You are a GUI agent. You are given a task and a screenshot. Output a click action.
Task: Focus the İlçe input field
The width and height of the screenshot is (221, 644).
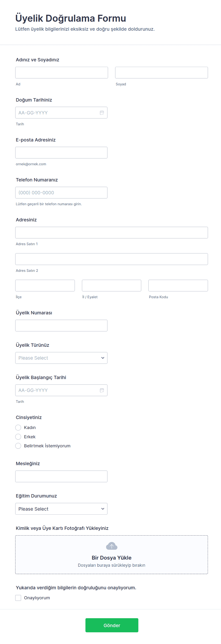[x=45, y=286]
